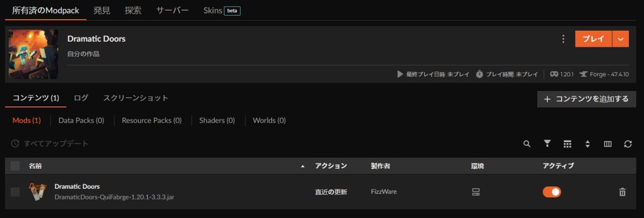Expand the play button dropdown arrow

[620, 39]
